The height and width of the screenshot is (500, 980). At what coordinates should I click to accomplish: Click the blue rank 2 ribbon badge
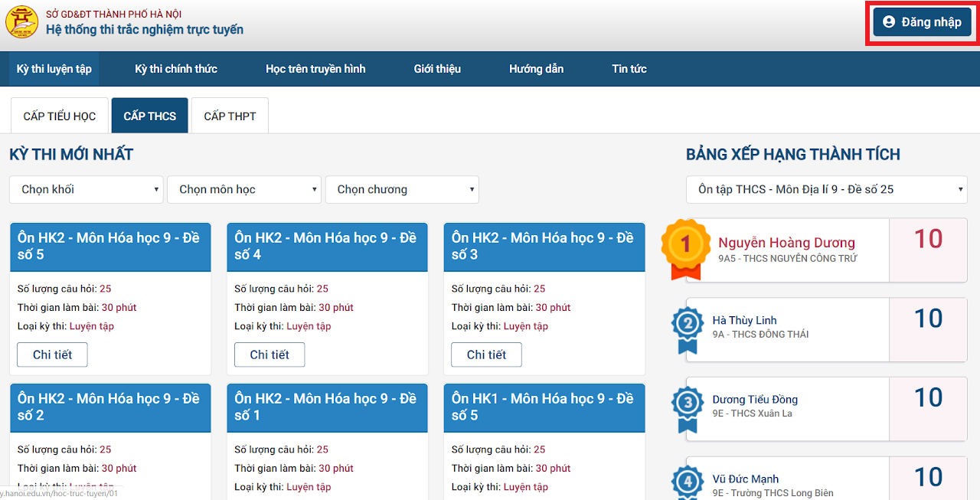click(688, 329)
